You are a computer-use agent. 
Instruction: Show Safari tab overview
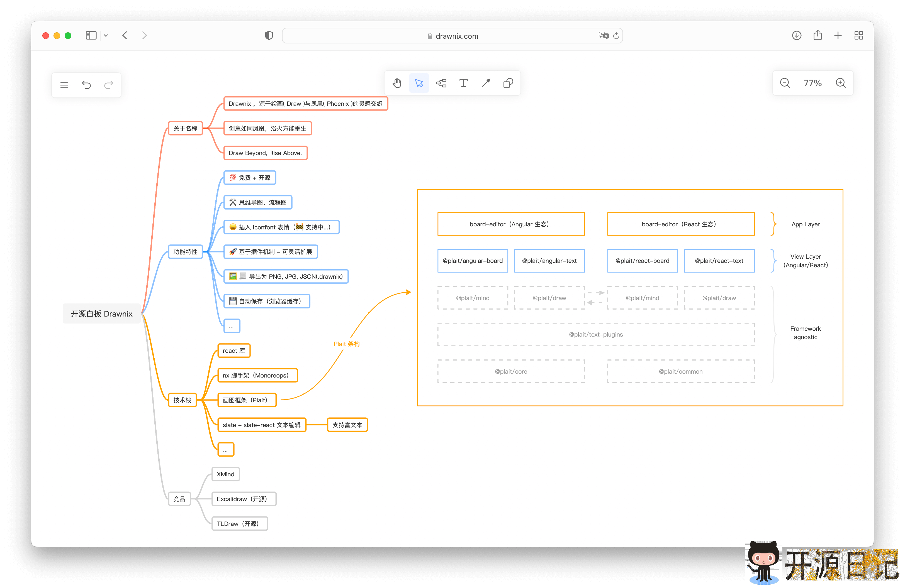(859, 36)
